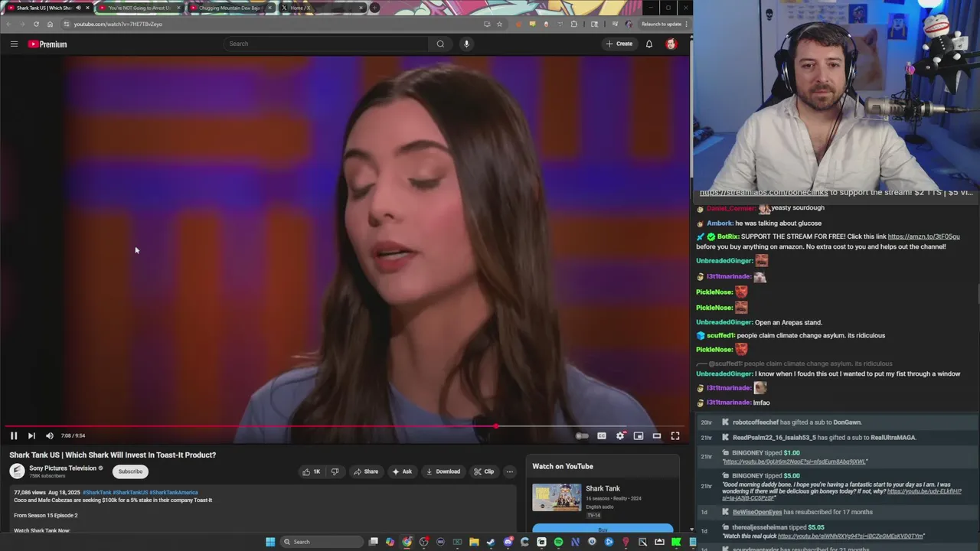Enter fullscreen mode
980x551 pixels.
tap(675, 435)
